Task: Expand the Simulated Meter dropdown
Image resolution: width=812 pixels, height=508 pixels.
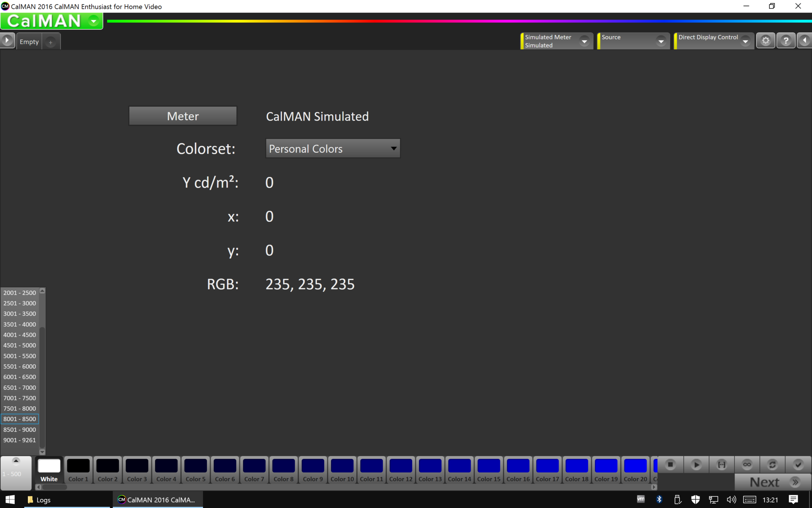Action: [x=584, y=41]
